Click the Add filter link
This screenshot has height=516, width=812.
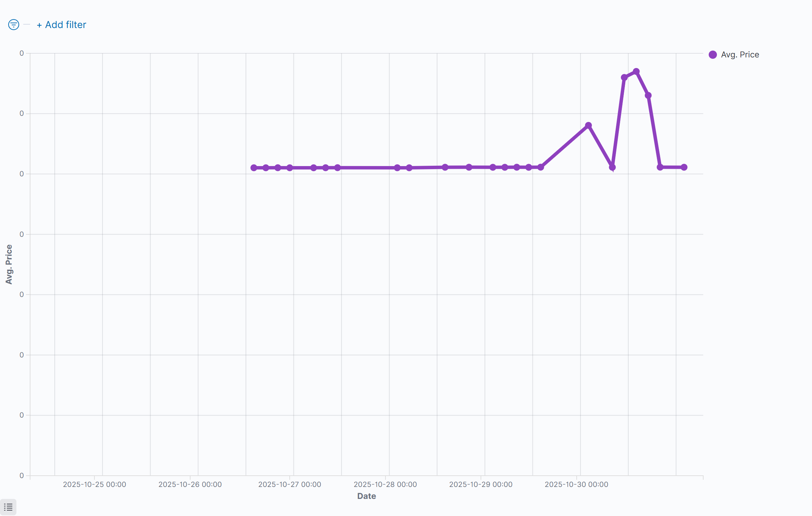click(62, 25)
